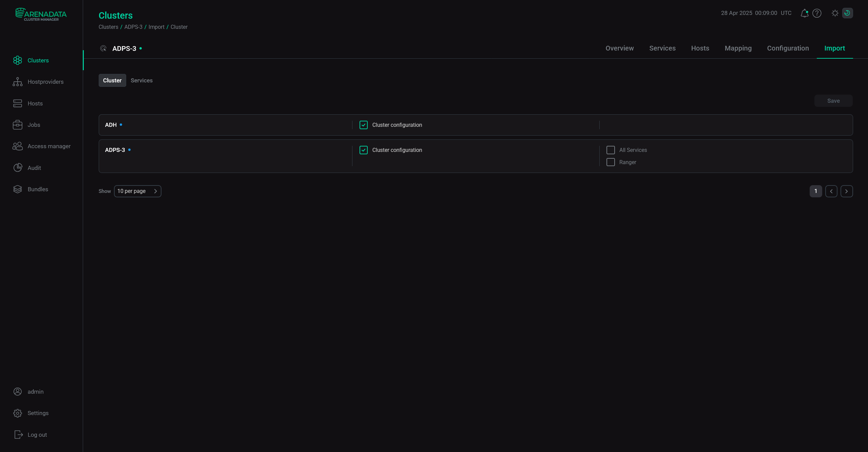Image resolution: width=868 pixels, height=452 pixels.
Task: Check the All Services checkbox
Action: (x=611, y=150)
